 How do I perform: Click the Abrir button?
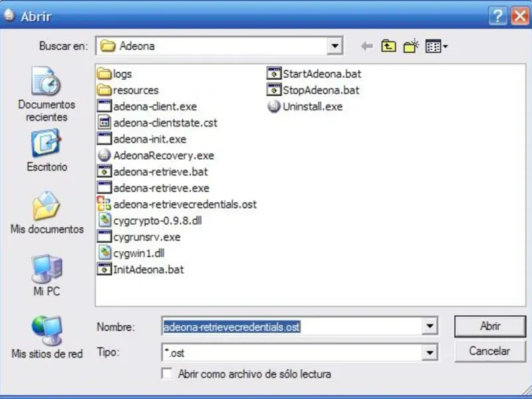click(490, 326)
